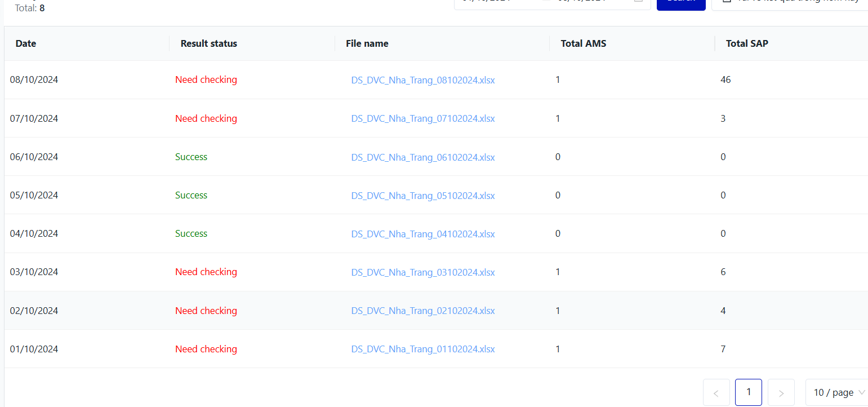Image resolution: width=868 pixels, height=407 pixels.
Task: Go to the previous page arrow
Action: [x=716, y=393]
